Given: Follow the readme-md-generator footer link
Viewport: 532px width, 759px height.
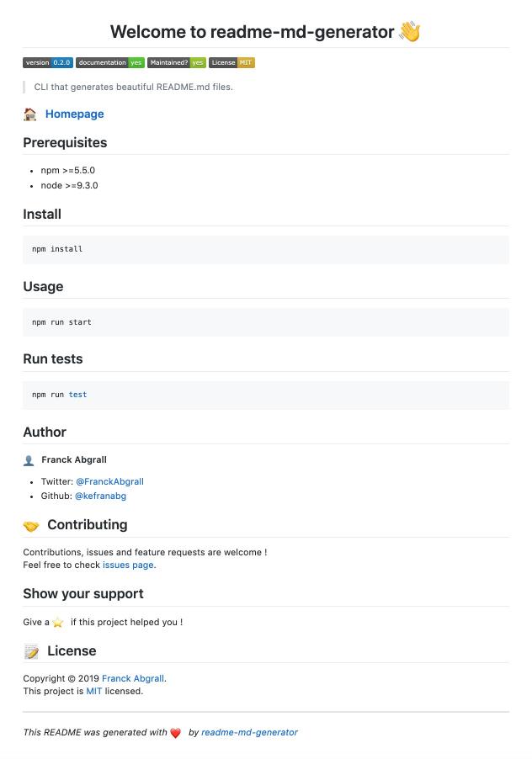Looking at the screenshot, I should pos(249,733).
